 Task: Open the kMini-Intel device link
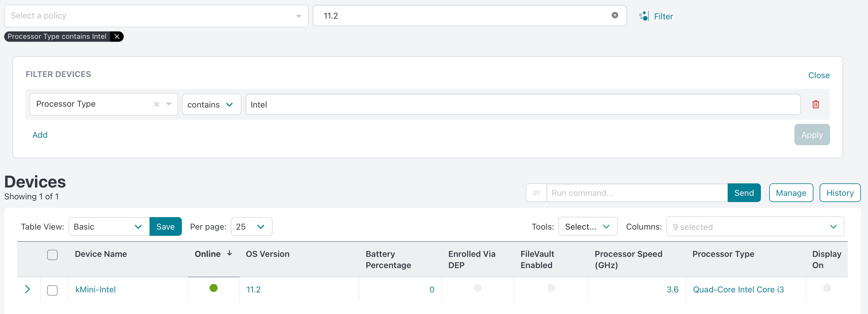click(95, 289)
